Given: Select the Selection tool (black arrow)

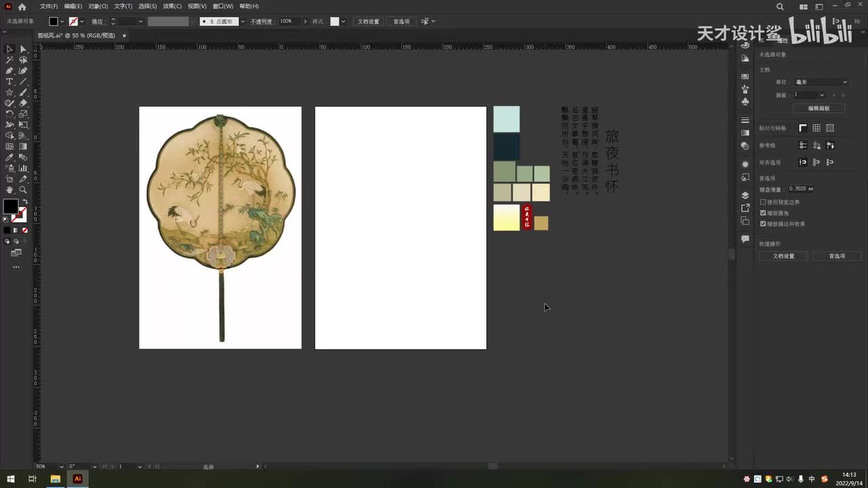Looking at the screenshot, I should (9, 49).
